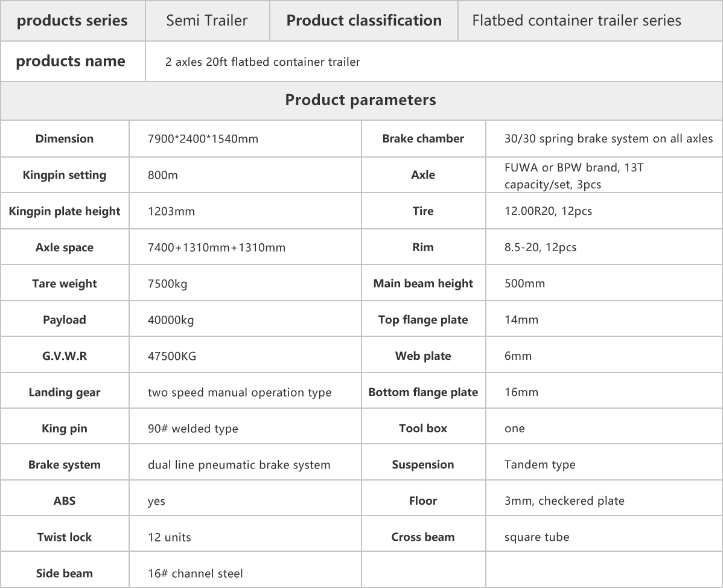Click the Product classification label
This screenshot has height=588, width=723.
click(364, 21)
